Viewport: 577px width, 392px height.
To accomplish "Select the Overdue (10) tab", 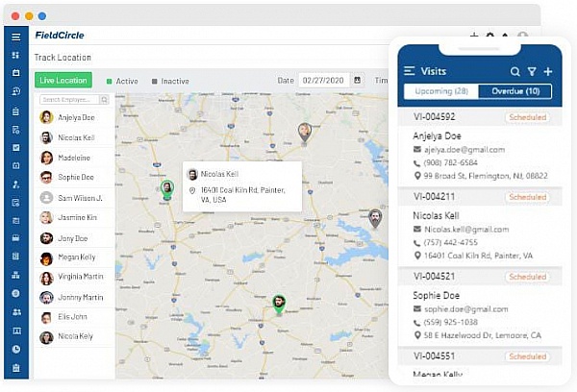I will (x=515, y=91).
